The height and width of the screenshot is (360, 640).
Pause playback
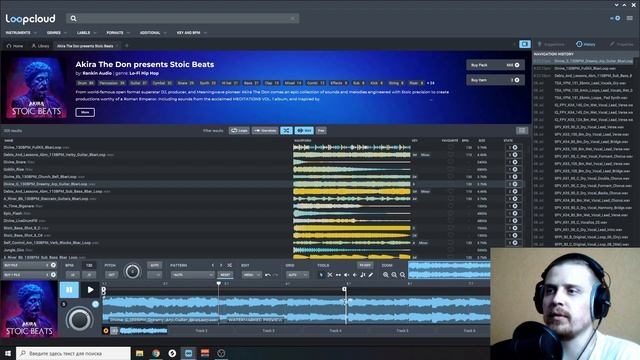69,290
